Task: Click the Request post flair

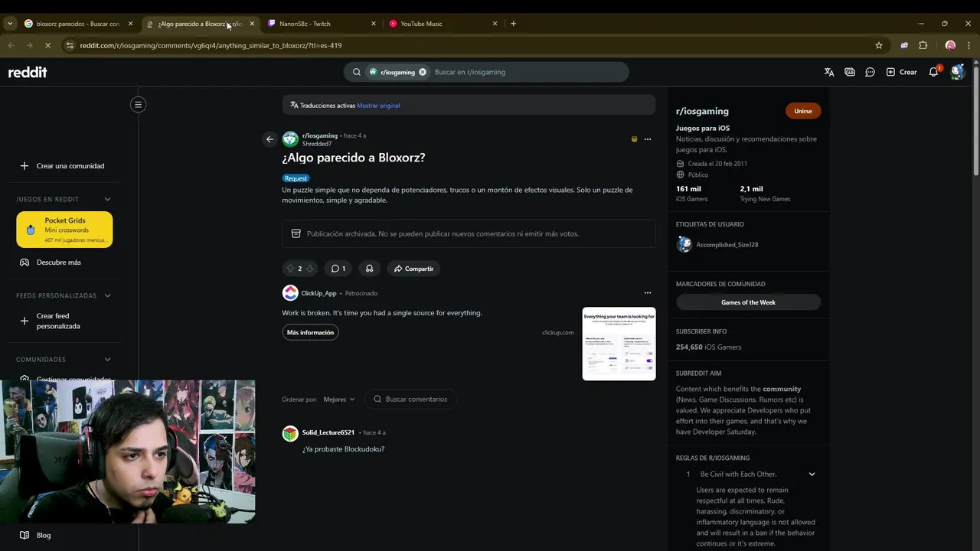Action: (296, 178)
